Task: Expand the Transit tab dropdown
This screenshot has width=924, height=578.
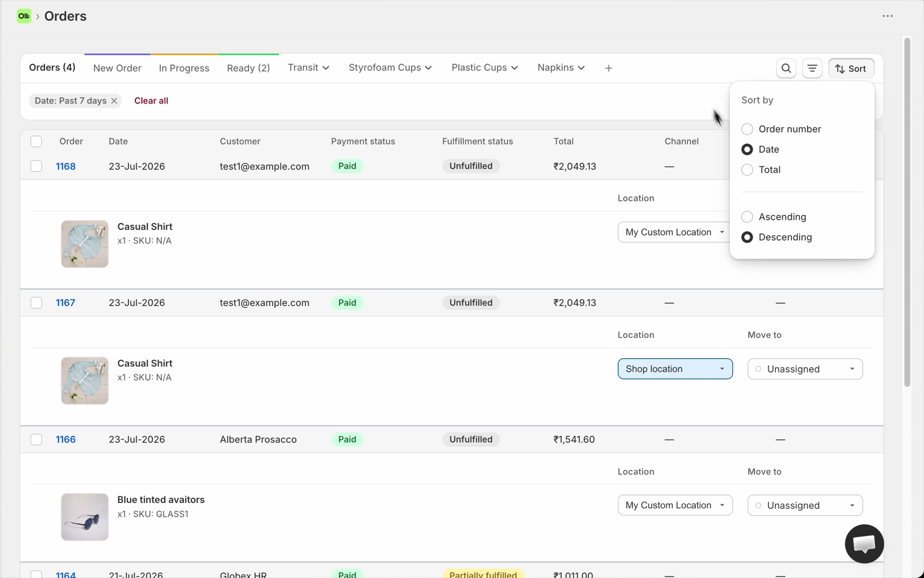Action: pos(309,68)
